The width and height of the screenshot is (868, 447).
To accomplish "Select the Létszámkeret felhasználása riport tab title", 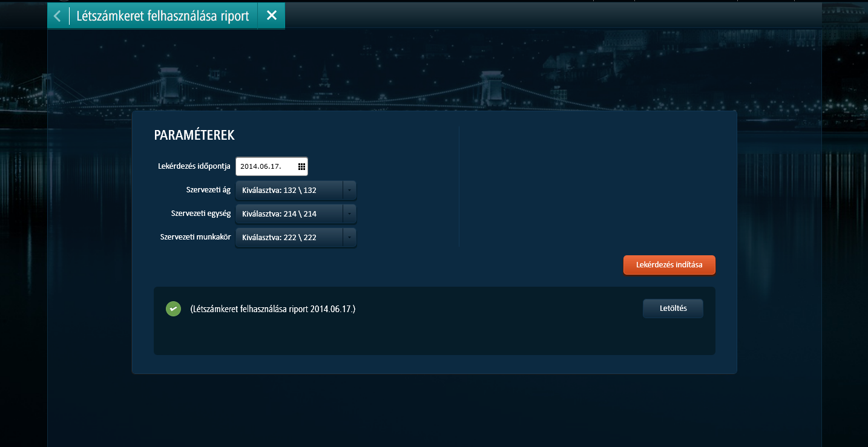I will click(x=163, y=16).
